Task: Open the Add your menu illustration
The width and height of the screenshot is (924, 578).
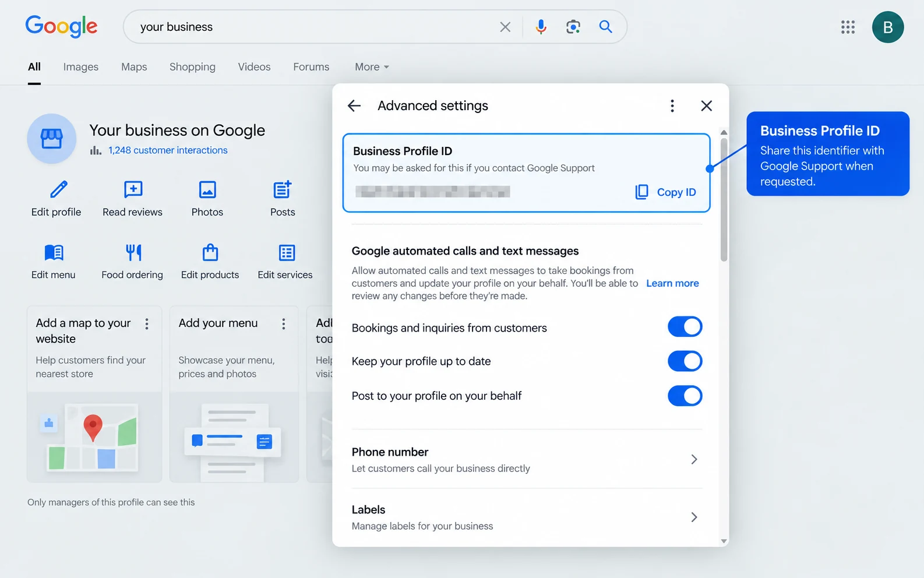Action: (234, 437)
